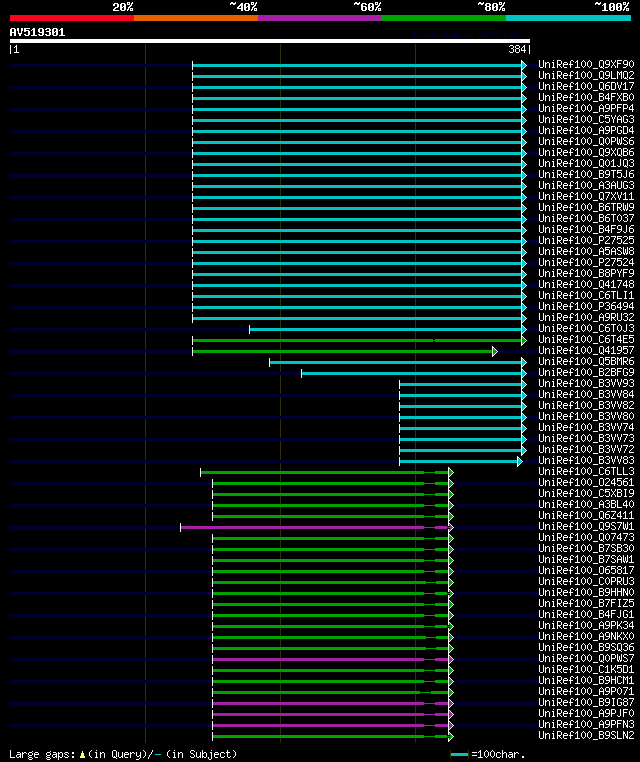Click the cyan ~100% identity legend segment
The width and height of the screenshot is (640, 762).
tap(568, 18)
